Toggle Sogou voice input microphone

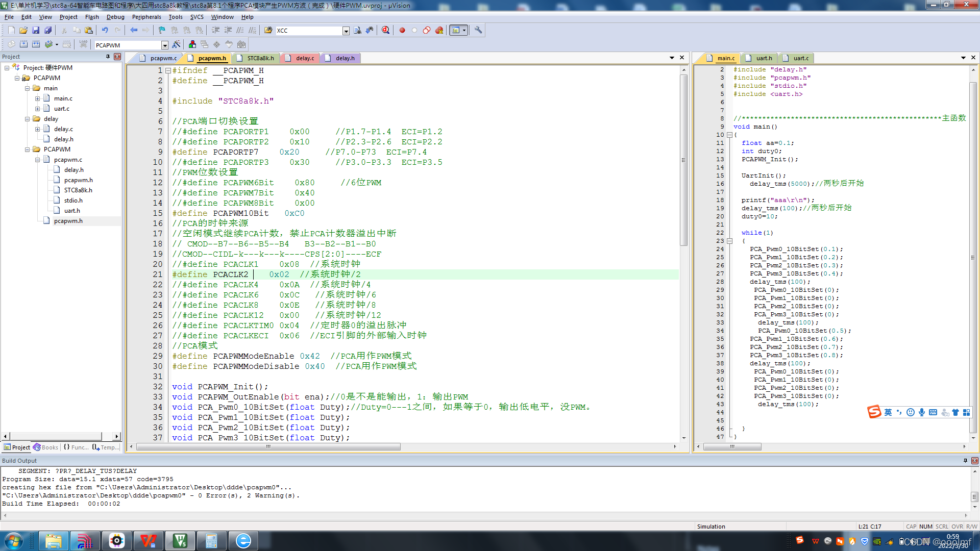click(x=922, y=412)
